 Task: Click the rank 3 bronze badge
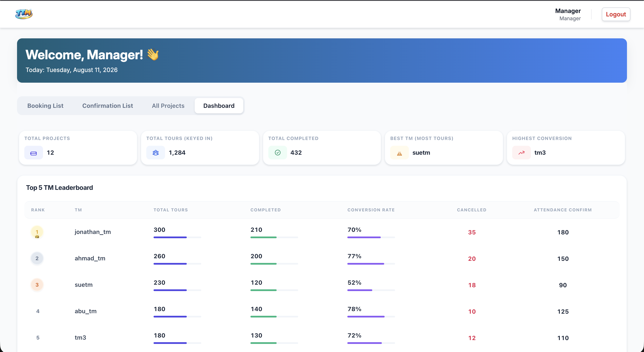pos(37,285)
